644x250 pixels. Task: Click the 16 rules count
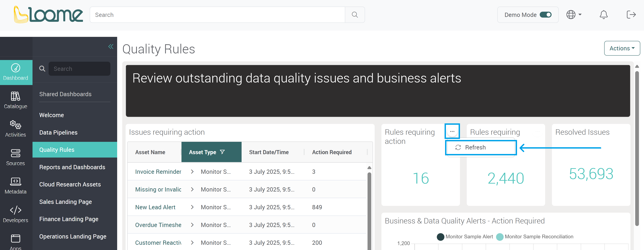pos(421,178)
